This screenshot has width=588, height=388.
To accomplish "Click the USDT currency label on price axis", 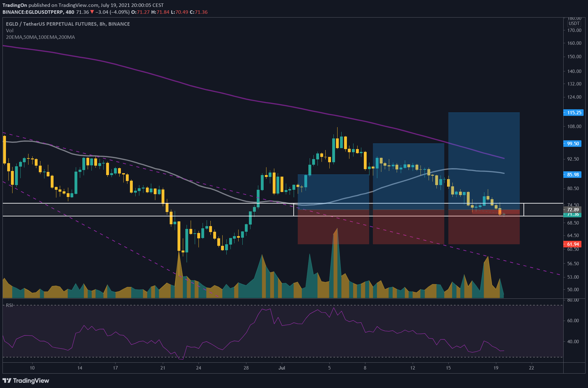I will 574,23.
